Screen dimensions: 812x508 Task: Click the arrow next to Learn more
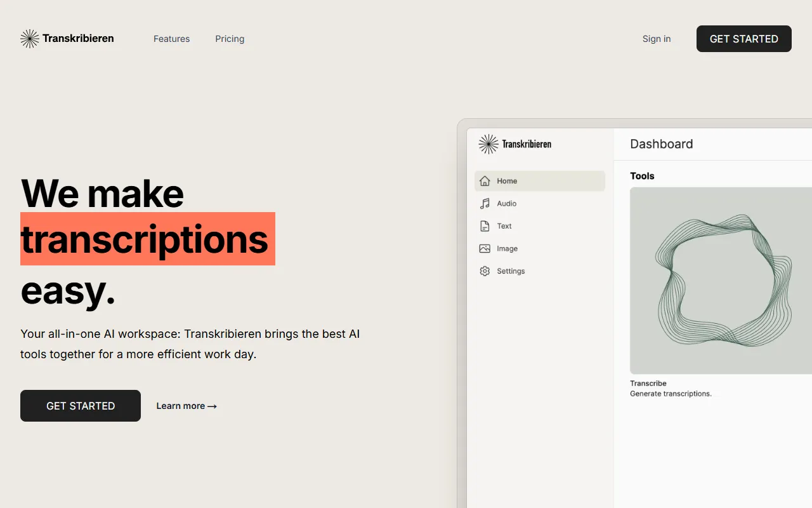[212, 406]
